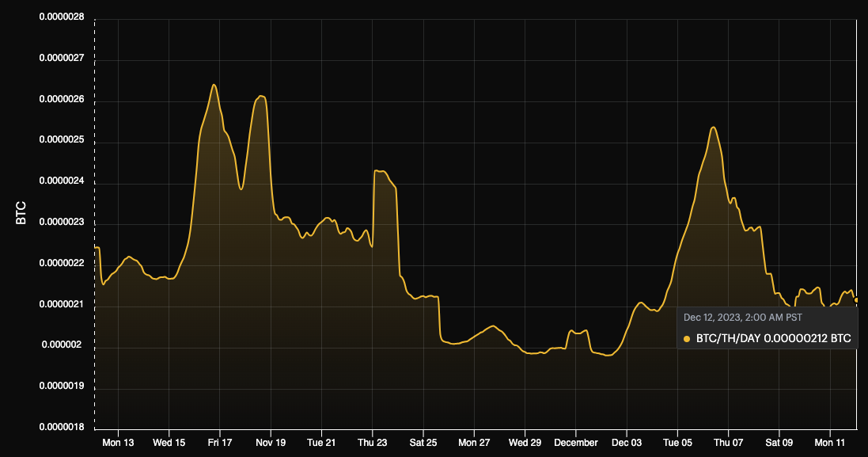Click the y-axis label 0.0000027

(x=62, y=58)
